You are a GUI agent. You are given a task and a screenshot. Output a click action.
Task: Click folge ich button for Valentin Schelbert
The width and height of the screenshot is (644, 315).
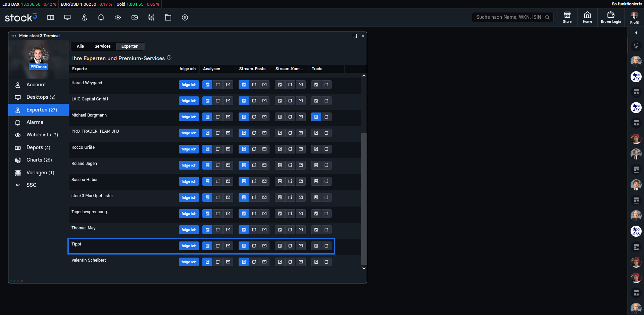[x=189, y=262]
